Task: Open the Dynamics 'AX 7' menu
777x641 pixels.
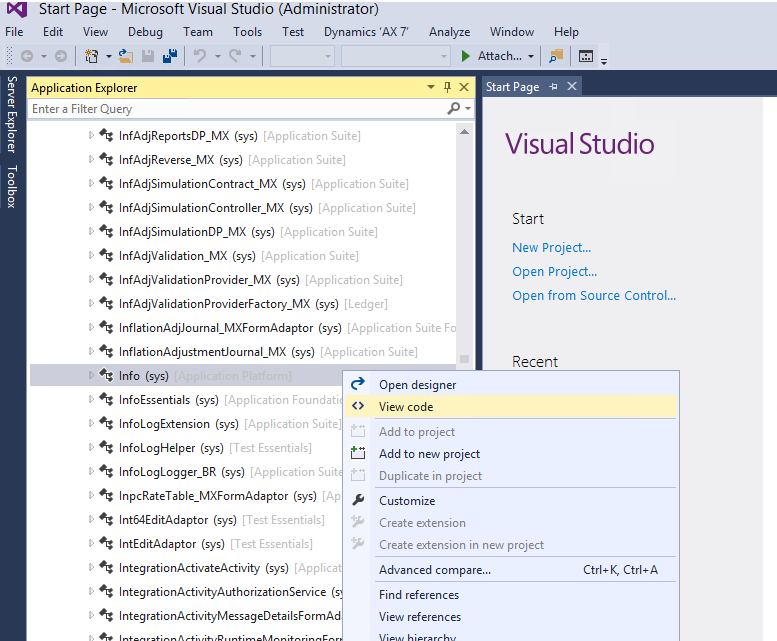Action: [366, 32]
